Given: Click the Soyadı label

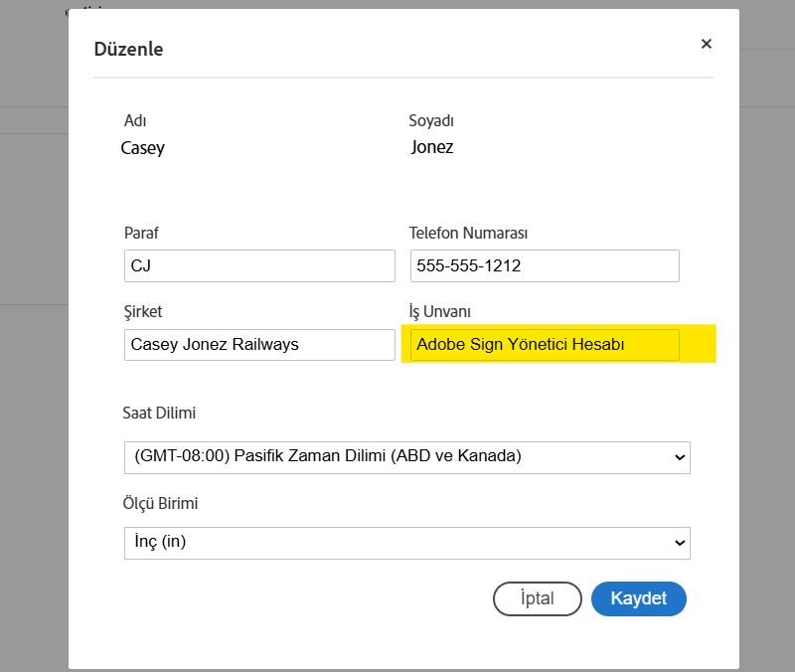Looking at the screenshot, I should [431, 120].
